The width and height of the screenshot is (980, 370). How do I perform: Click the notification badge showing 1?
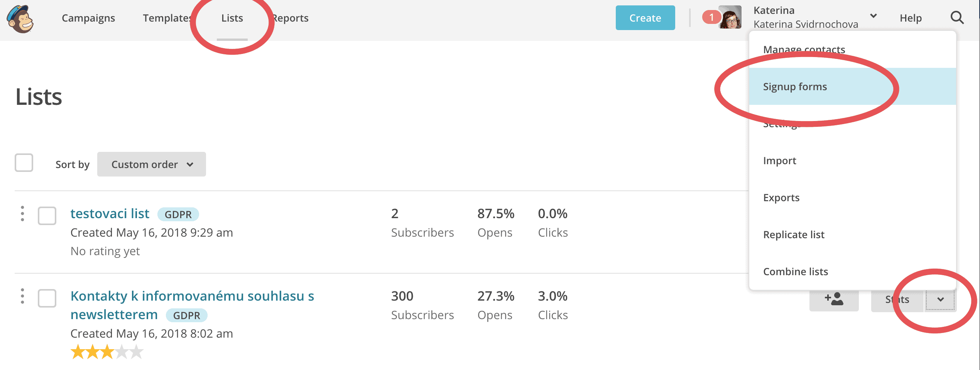pos(711,17)
